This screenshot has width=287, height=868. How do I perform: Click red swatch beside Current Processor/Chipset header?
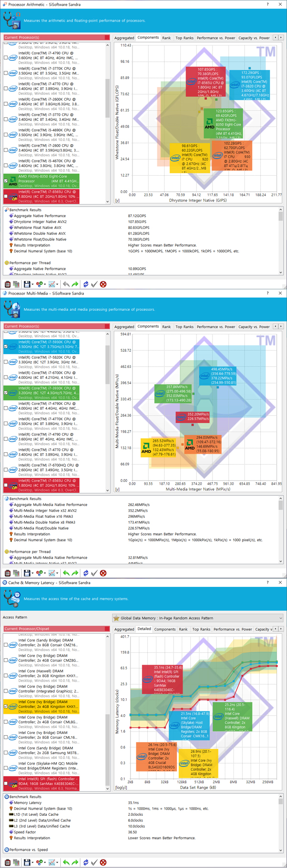pos(108,628)
